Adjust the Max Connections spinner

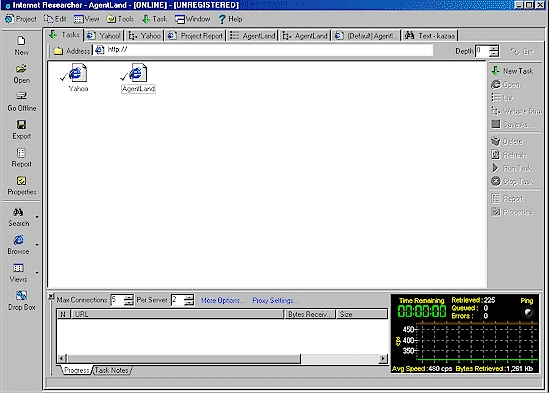point(129,300)
